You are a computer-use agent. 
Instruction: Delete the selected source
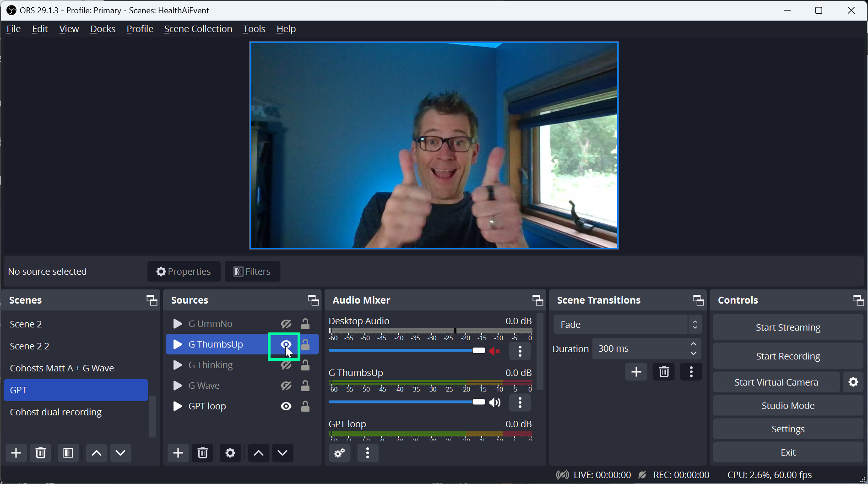(202, 453)
